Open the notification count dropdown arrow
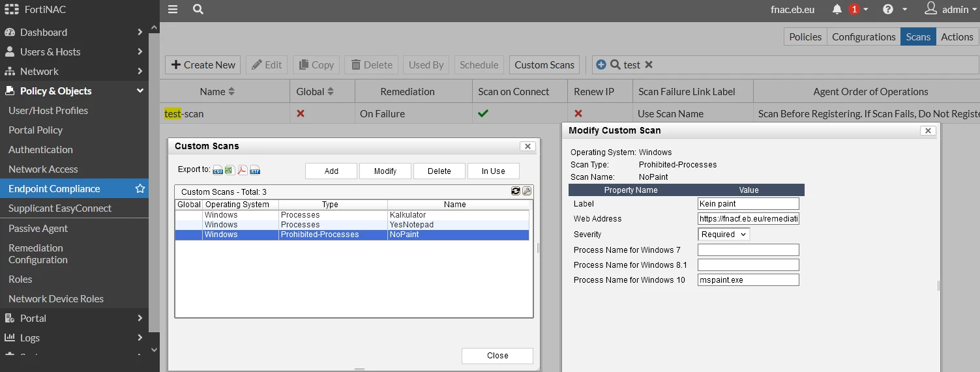 (x=866, y=9)
